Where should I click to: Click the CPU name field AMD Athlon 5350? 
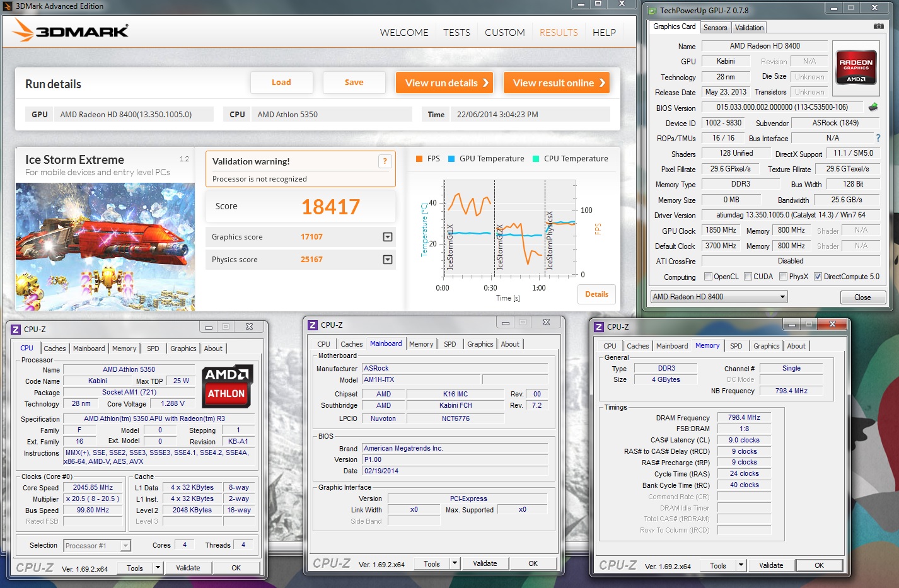pos(332,114)
